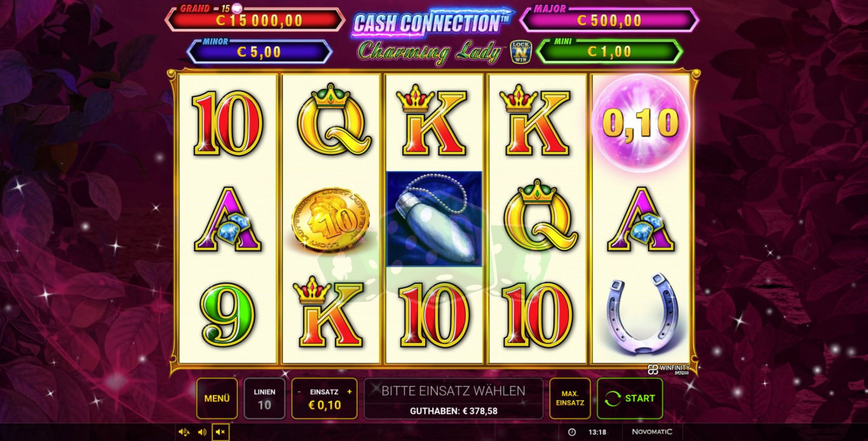
Task: Select the LINIEN 10 box
Action: [264, 398]
